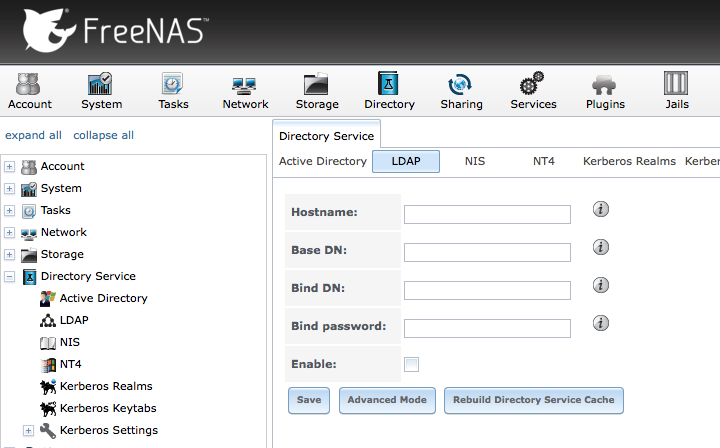Viewport: 720px width, 448px height.
Task: Switch to the NIS tab
Action: 475,161
